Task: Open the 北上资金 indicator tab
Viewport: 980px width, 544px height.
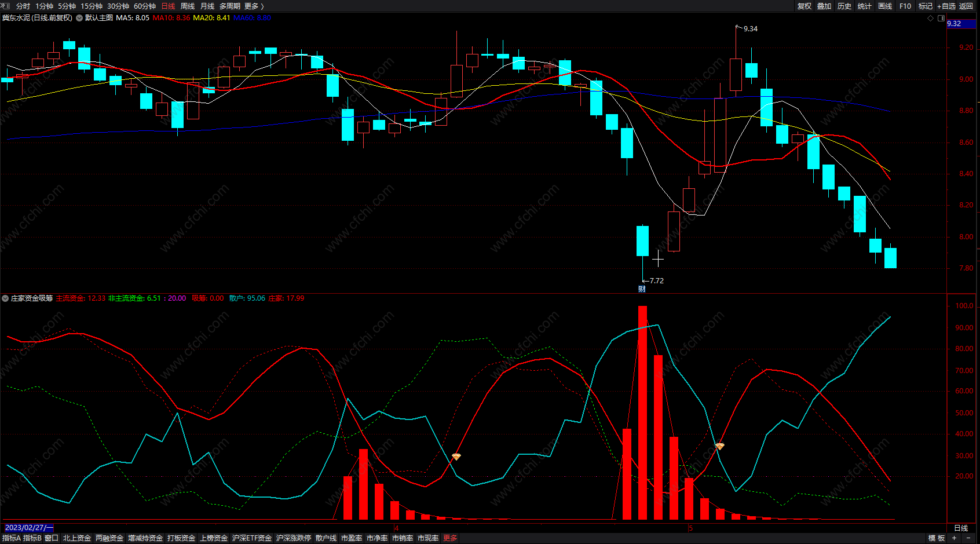Action: pos(77,538)
